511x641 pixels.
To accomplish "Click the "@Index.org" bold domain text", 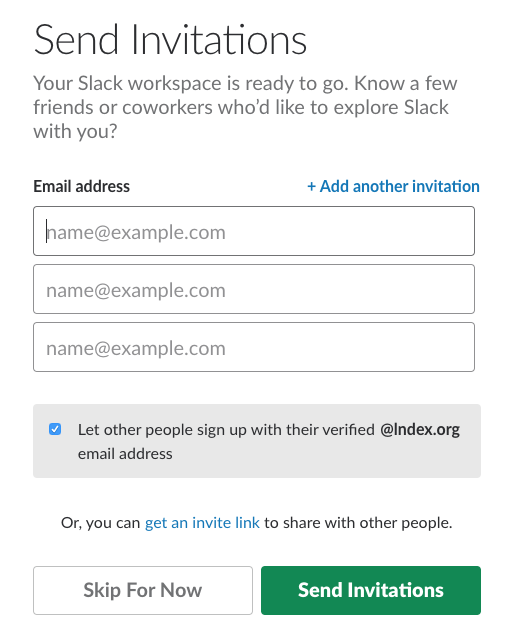I will tap(420, 430).
